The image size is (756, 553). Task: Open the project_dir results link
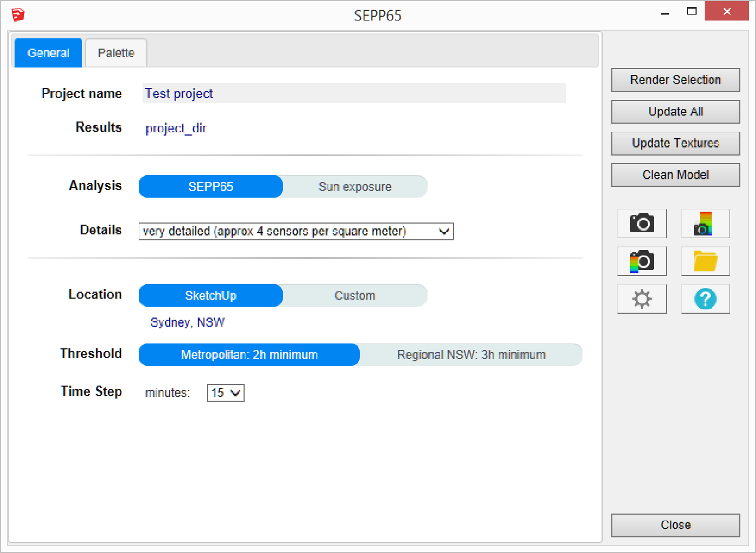(176, 128)
